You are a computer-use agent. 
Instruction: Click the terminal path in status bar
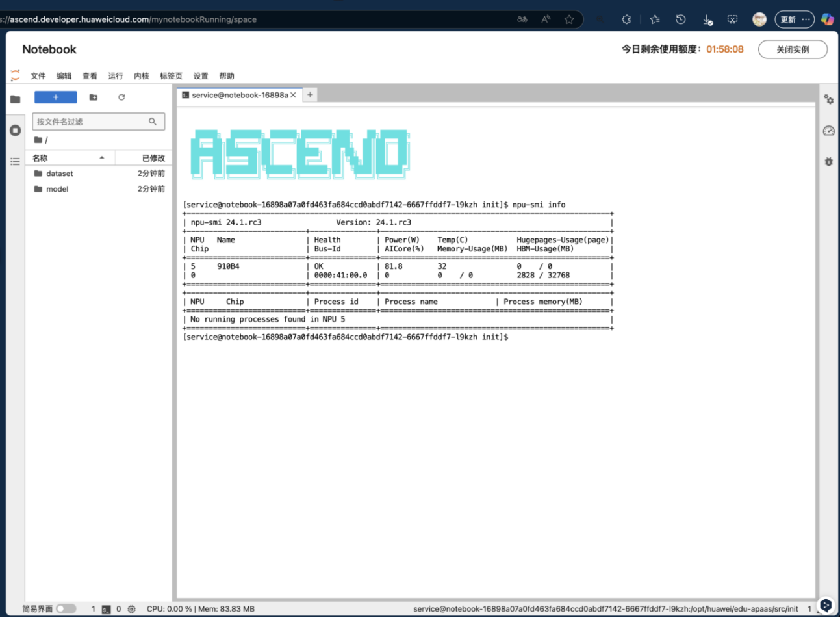(x=605, y=609)
